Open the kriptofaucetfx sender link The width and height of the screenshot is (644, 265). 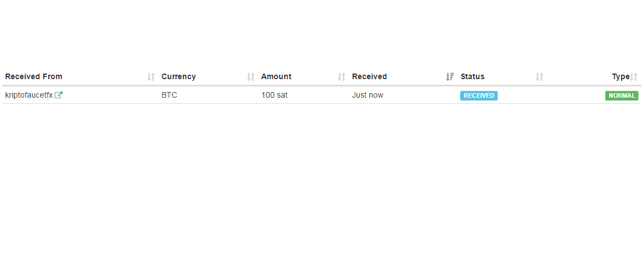point(29,95)
